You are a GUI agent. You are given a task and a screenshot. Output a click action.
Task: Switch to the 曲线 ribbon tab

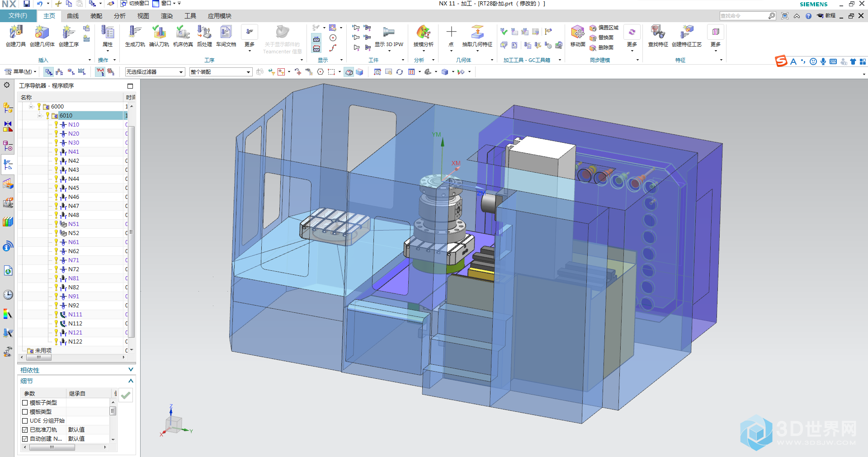click(73, 16)
